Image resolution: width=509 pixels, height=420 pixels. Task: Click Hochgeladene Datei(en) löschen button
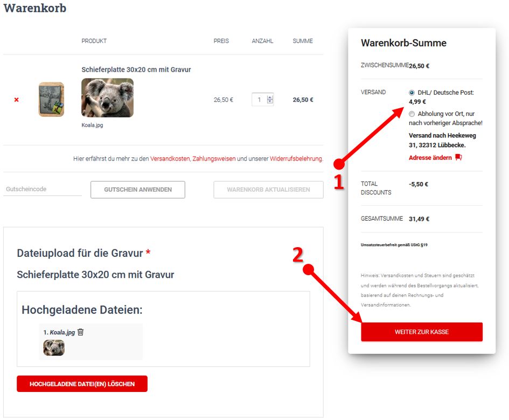pos(82,384)
